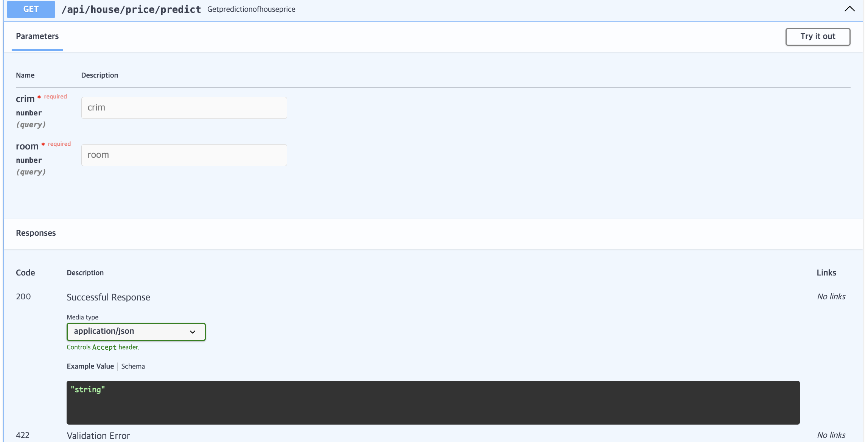This screenshot has height=442, width=868.
Task: Click the 200 response code
Action: [x=23, y=297]
